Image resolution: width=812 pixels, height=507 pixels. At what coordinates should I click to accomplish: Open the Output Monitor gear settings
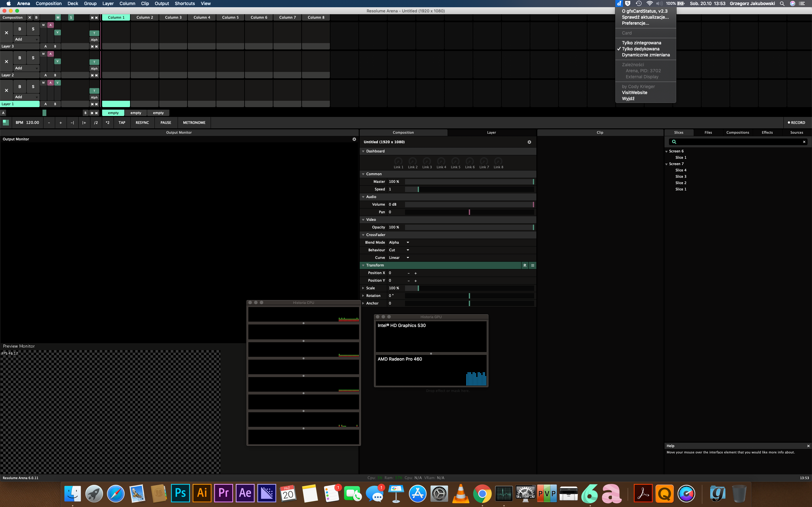pyautogui.click(x=354, y=139)
